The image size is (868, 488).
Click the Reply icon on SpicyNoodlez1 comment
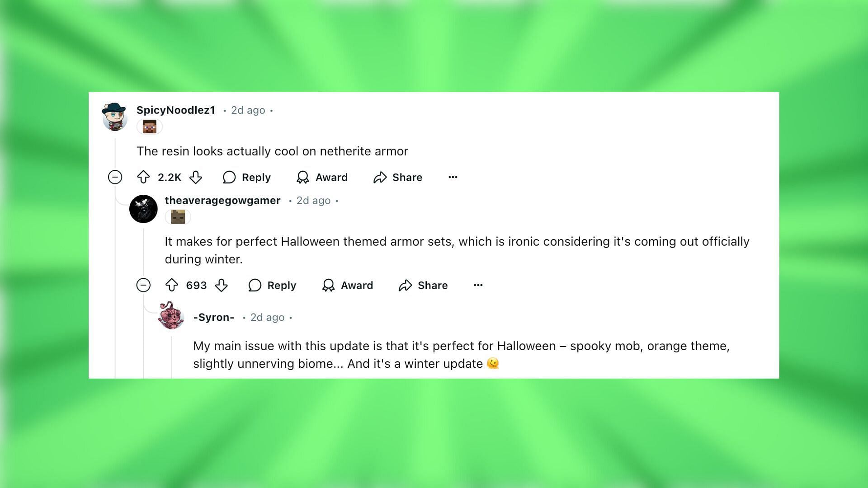(228, 177)
